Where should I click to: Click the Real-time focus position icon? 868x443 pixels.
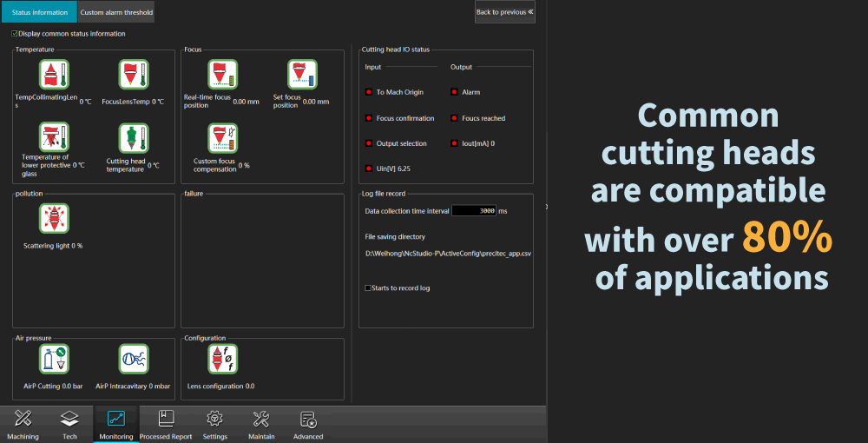pyautogui.click(x=222, y=76)
